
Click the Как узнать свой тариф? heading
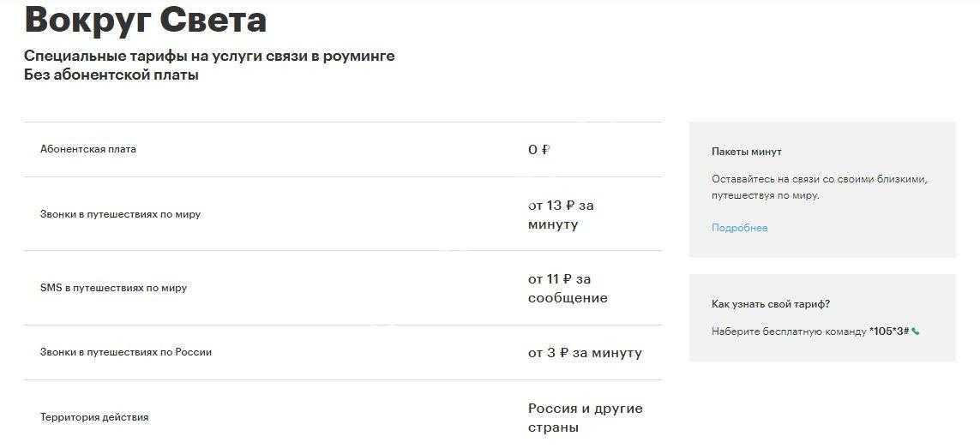tap(770, 304)
